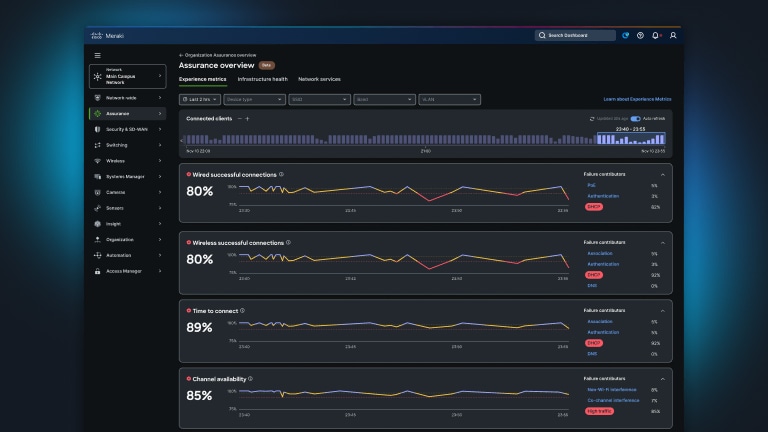Click High traffic badge in Channel availability
The image size is (768, 432).
(600, 411)
